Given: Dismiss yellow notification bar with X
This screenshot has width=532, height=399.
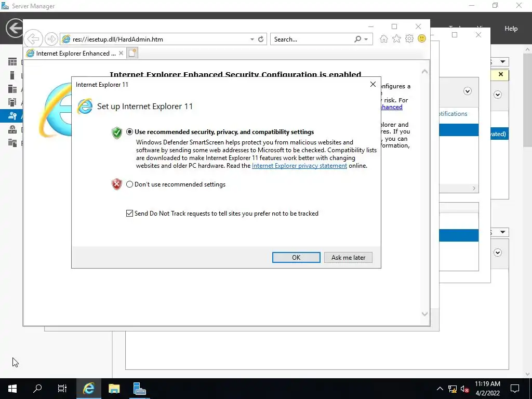Looking at the screenshot, I should click(501, 74).
